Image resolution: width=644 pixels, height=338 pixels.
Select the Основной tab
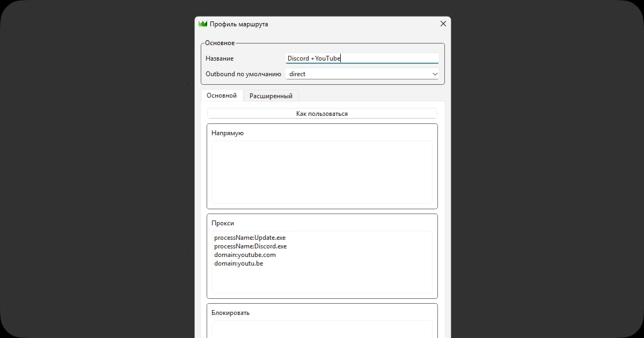pos(222,95)
